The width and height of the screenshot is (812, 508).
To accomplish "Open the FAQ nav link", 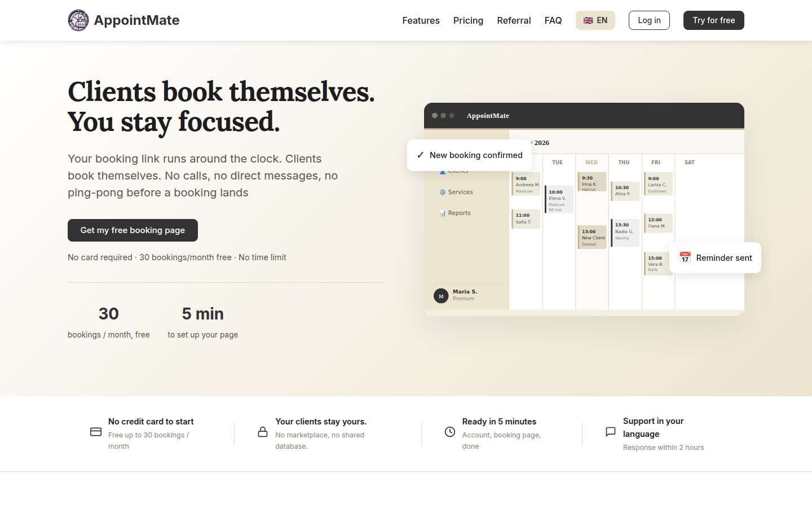I will tap(553, 20).
